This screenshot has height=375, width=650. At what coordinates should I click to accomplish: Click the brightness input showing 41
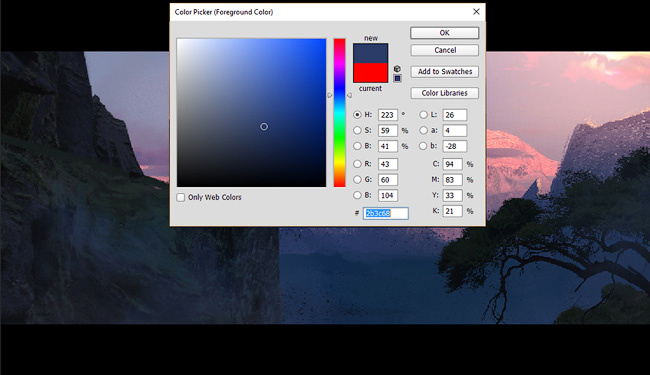[x=388, y=146]
